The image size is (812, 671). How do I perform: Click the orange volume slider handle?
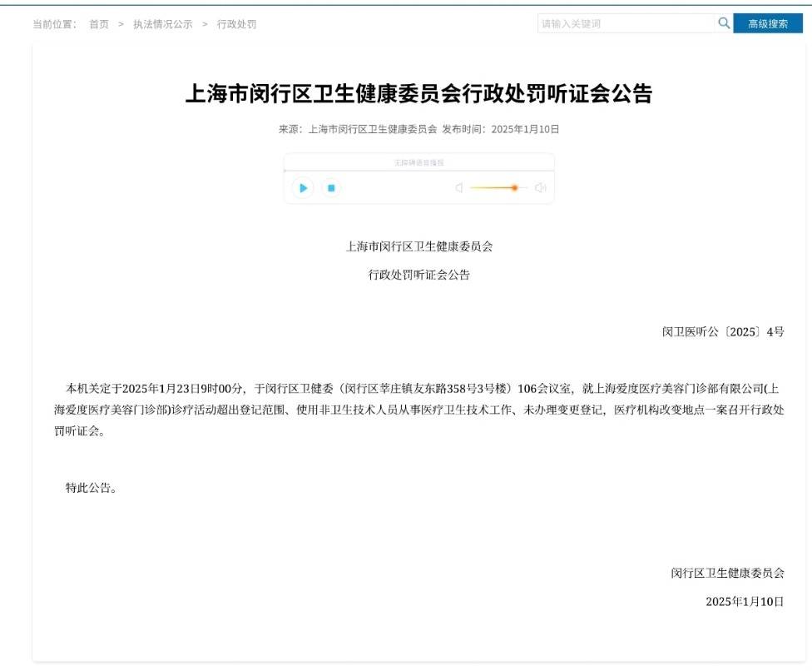[x=515, y=188]
